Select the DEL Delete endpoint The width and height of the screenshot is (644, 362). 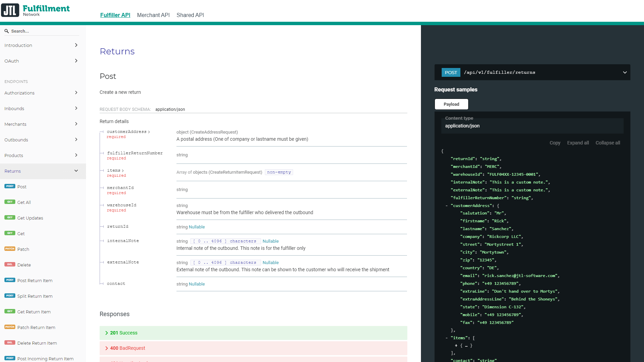24,265
